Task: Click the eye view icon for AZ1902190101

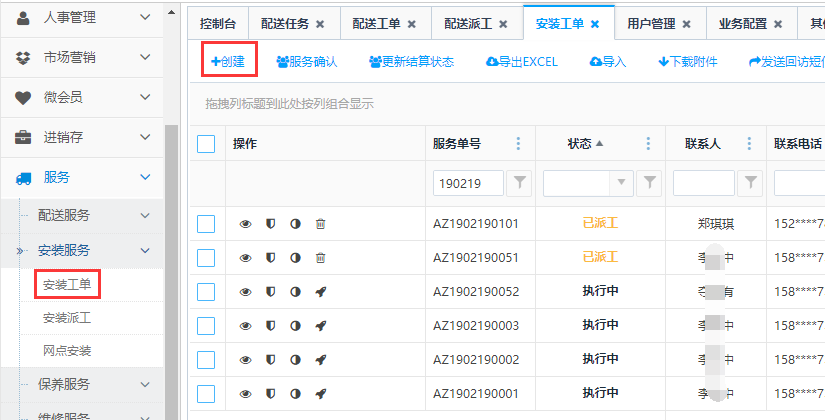Action: pos(246,224)
